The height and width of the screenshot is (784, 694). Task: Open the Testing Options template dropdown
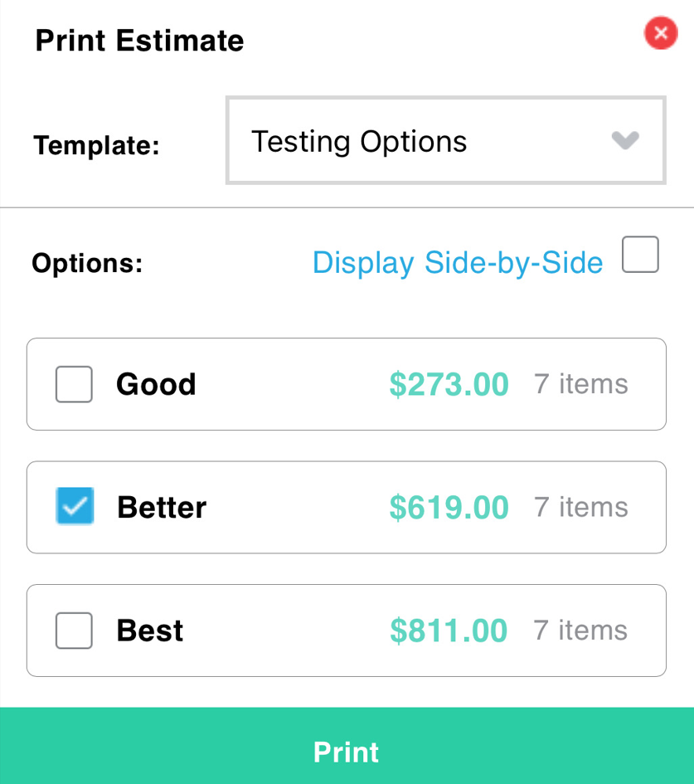pyautogui.click(x=446, y=140)
